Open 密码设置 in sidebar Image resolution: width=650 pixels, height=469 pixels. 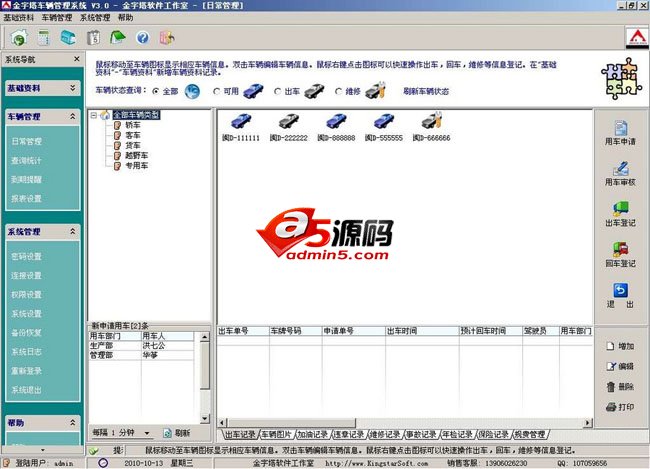(27, 256)
